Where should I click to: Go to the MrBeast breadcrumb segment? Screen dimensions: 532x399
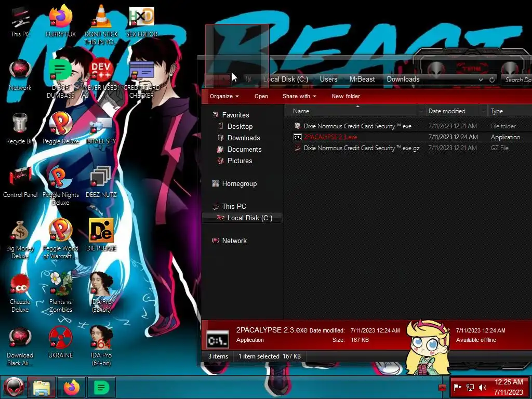click(362, 79)
